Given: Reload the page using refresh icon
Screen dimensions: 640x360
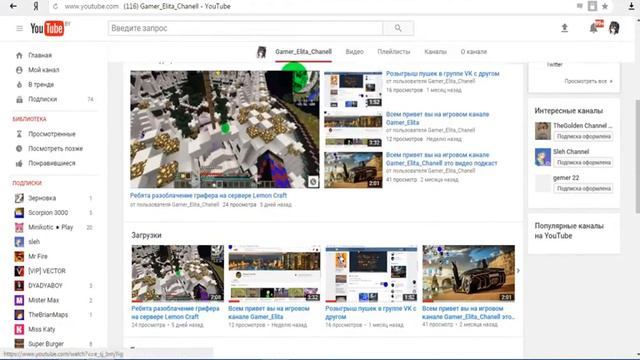Looking at the screenshot, I should [56, 7].
